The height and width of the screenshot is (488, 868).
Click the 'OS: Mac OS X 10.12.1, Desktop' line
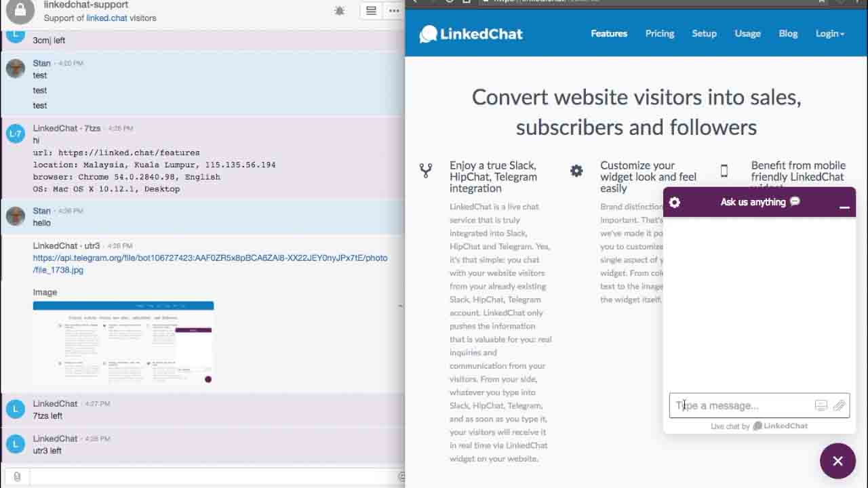[x=106, y=189]
